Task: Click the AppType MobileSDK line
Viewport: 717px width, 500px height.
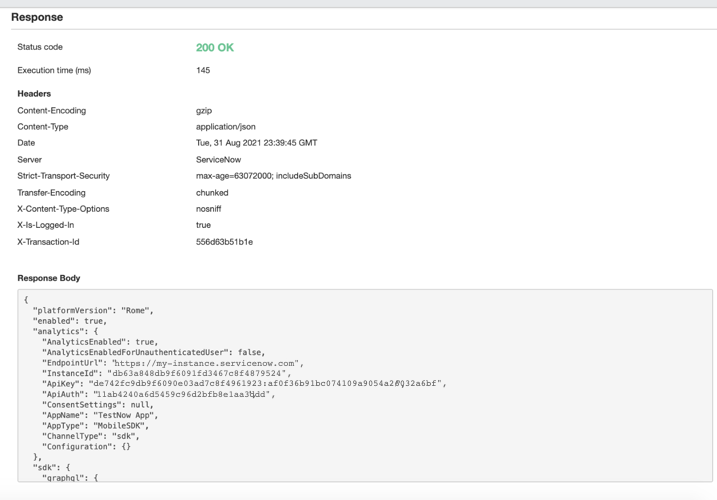Action: 96,426
